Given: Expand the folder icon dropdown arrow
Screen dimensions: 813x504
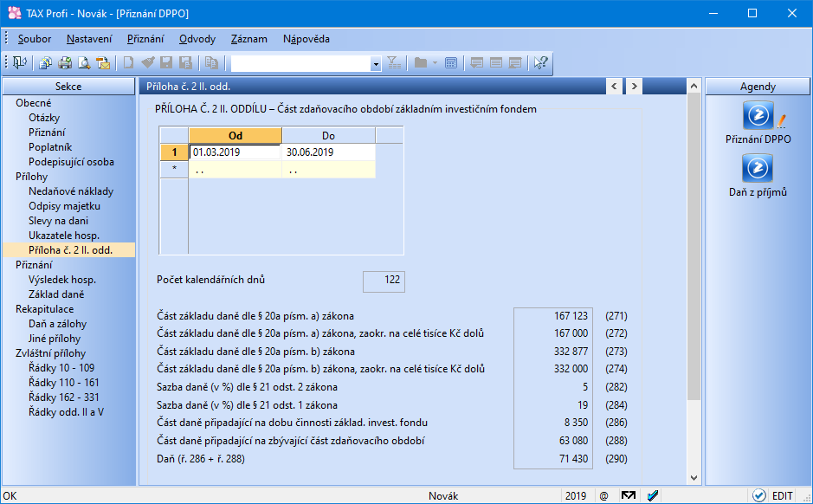Looking at the screenshot, I should [435, 63].
